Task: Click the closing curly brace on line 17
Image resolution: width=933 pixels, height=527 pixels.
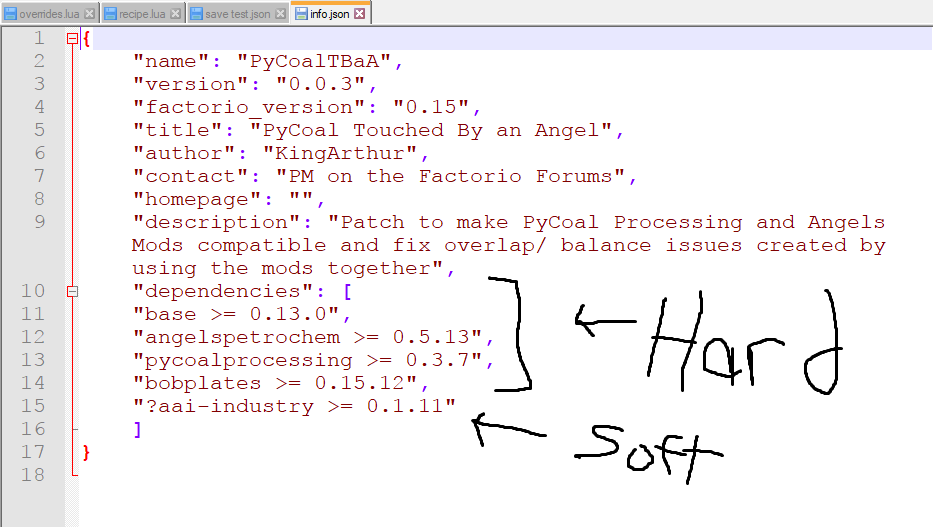Action: click(86, 452)
